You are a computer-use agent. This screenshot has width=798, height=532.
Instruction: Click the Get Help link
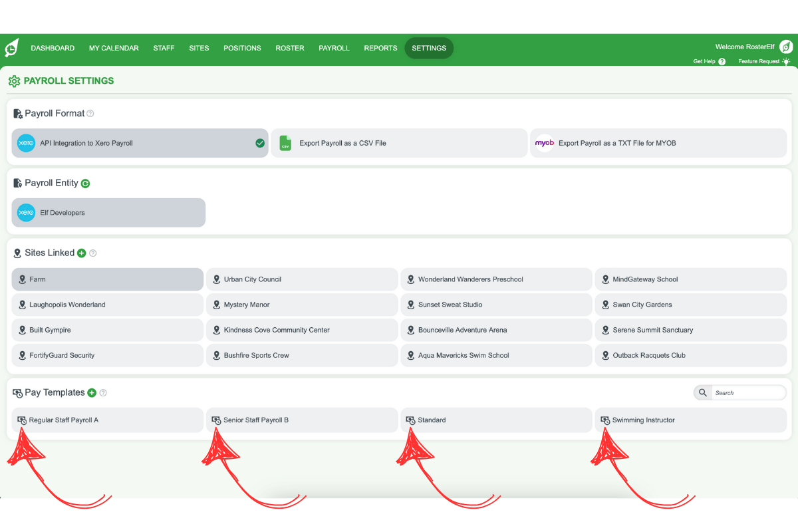coord(705,61)
